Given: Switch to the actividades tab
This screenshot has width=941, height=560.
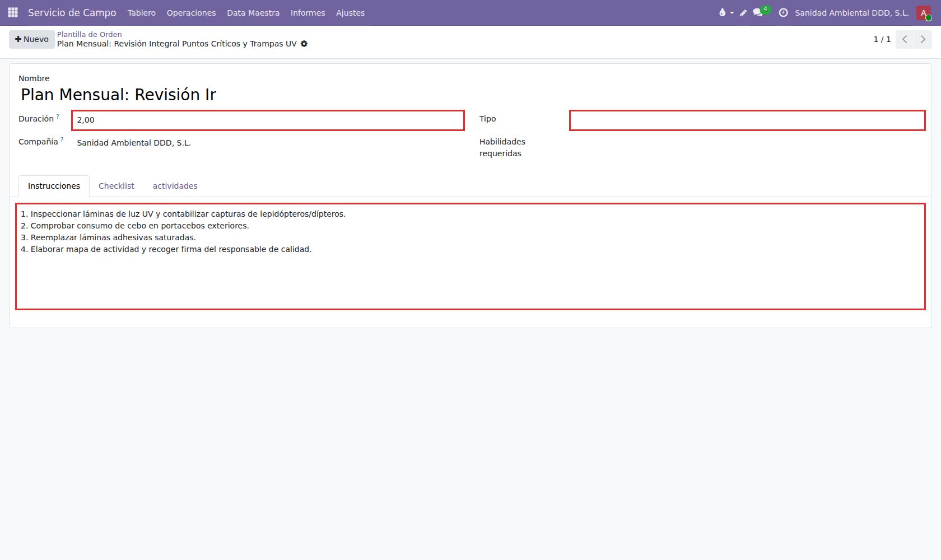Looking at the screenshot, I should (175, 186).
